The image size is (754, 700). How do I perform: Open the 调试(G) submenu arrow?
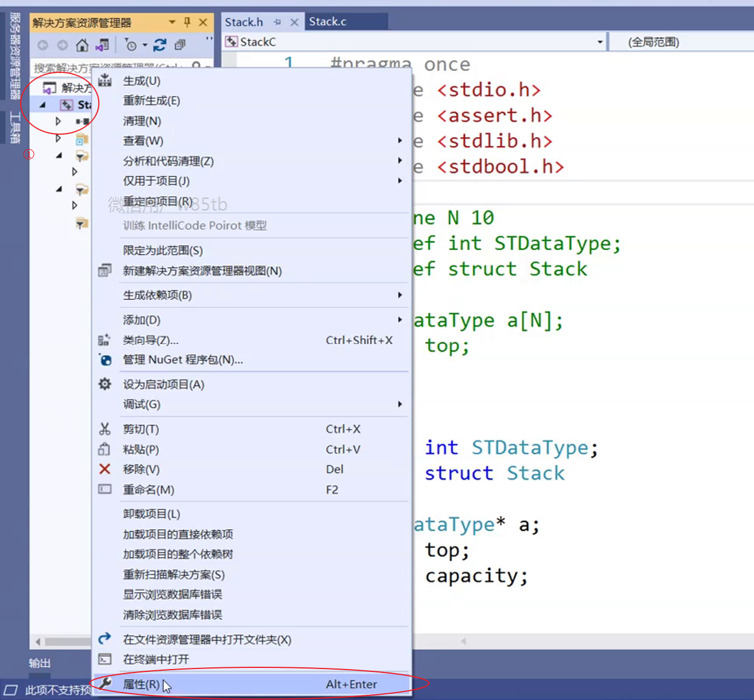pos(400,404)
